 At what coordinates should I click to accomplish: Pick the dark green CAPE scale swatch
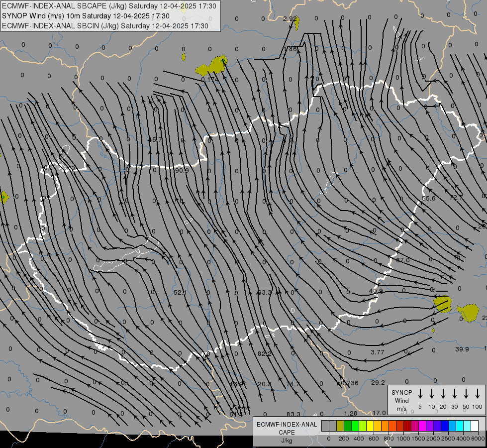348,426
